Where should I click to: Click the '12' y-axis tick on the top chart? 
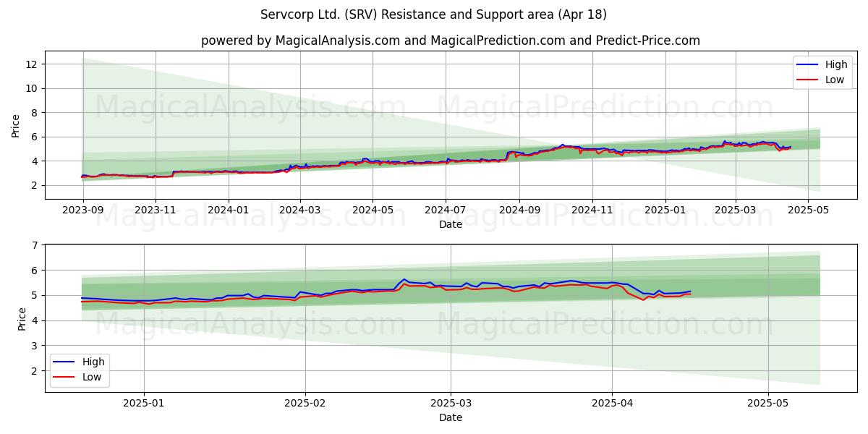[33, 64]
